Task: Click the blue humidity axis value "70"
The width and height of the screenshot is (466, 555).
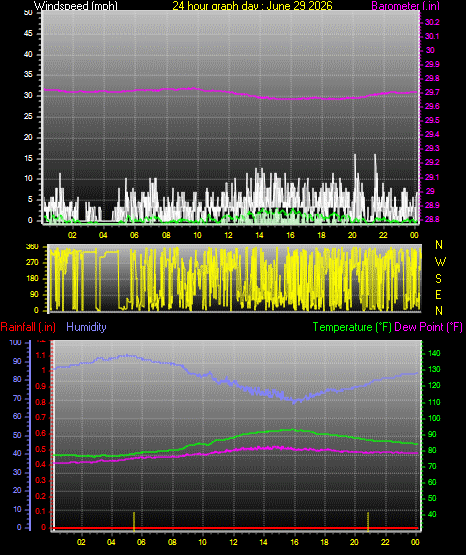Action: pyautogui.click(x=17, y=399)
